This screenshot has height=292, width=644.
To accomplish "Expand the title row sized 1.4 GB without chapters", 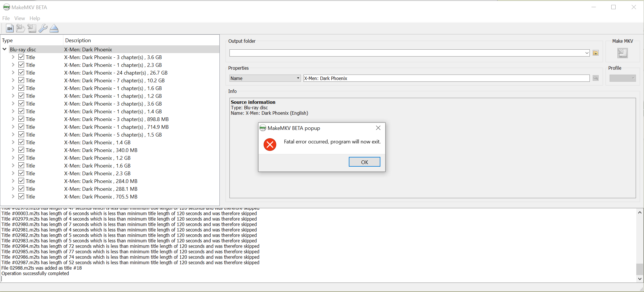I will (13, 142).
